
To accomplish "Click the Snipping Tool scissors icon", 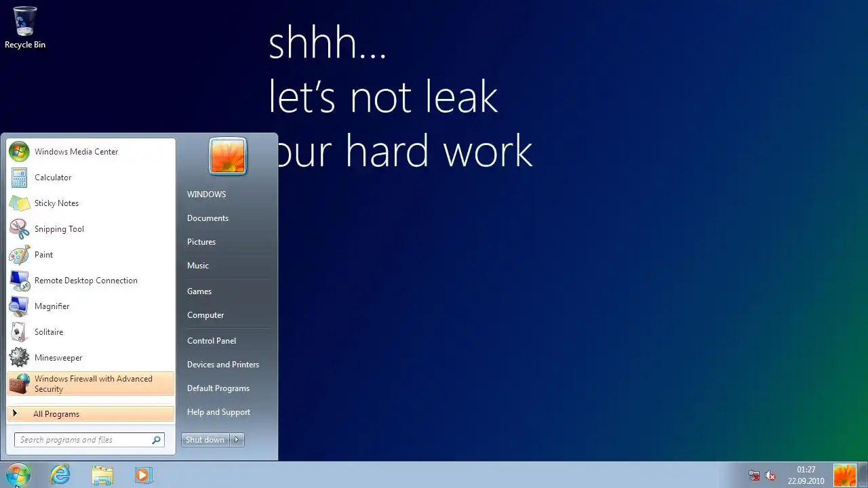I will (19, 229).
